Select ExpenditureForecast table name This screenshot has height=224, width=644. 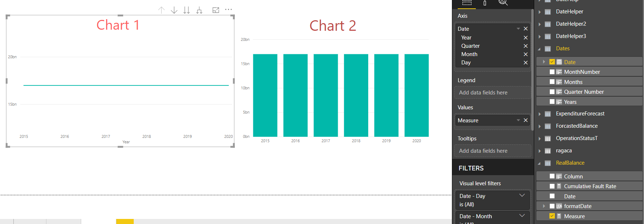click(580, 114)
